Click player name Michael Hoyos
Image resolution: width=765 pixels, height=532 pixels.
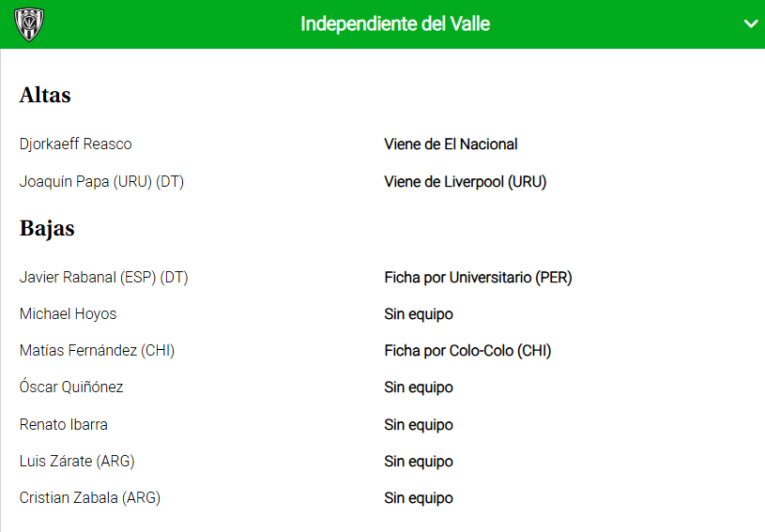[68, 314]
